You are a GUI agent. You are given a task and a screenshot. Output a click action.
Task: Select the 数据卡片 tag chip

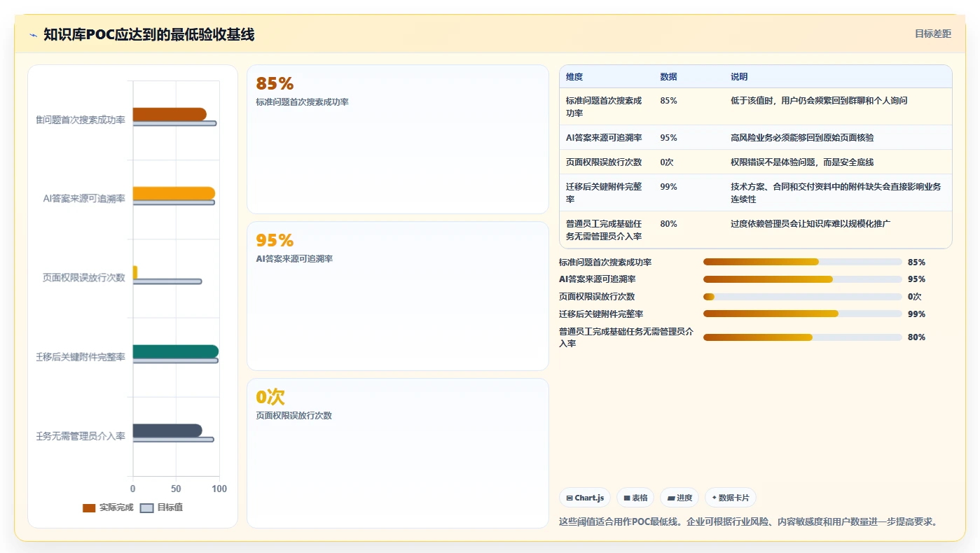click(731, 498)
